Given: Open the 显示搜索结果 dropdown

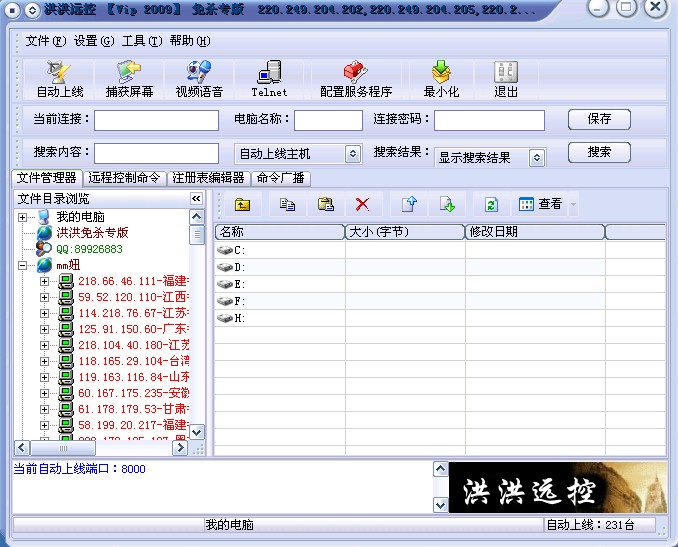Looking at the screenshot, I should point(537,158).
